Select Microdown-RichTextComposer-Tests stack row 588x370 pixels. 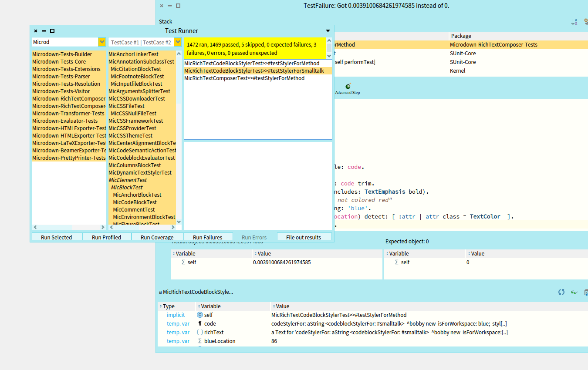coord(461,44)
